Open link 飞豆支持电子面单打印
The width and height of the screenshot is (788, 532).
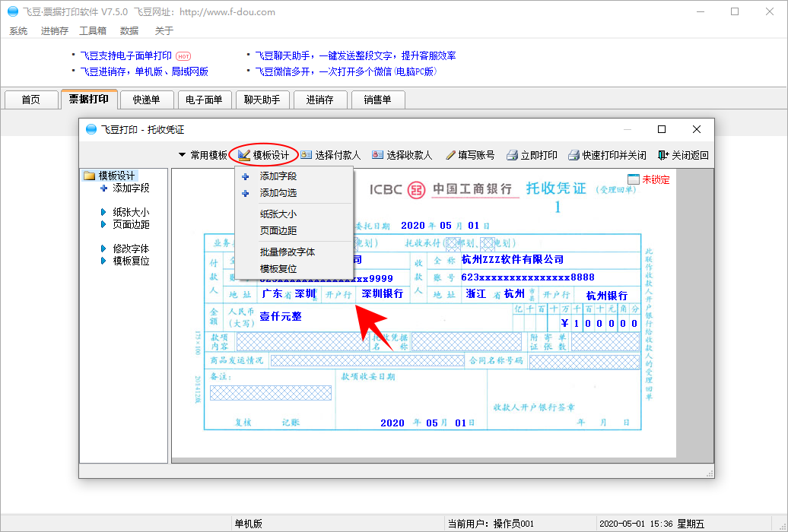[126, 55]
